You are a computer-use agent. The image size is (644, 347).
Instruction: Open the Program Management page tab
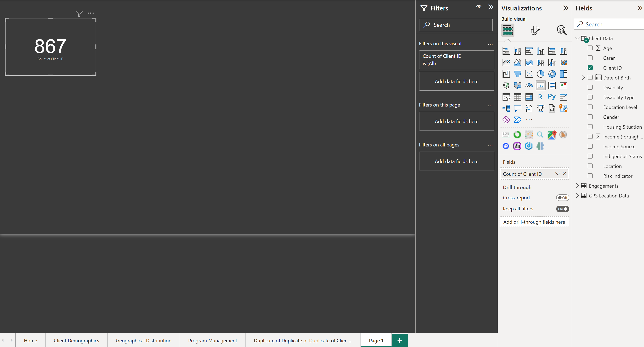212,340
